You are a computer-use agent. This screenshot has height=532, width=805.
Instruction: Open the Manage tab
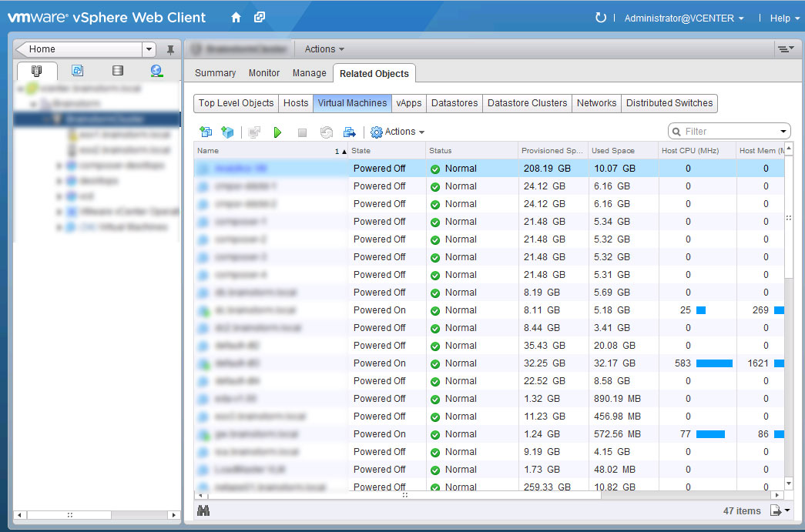309,73
